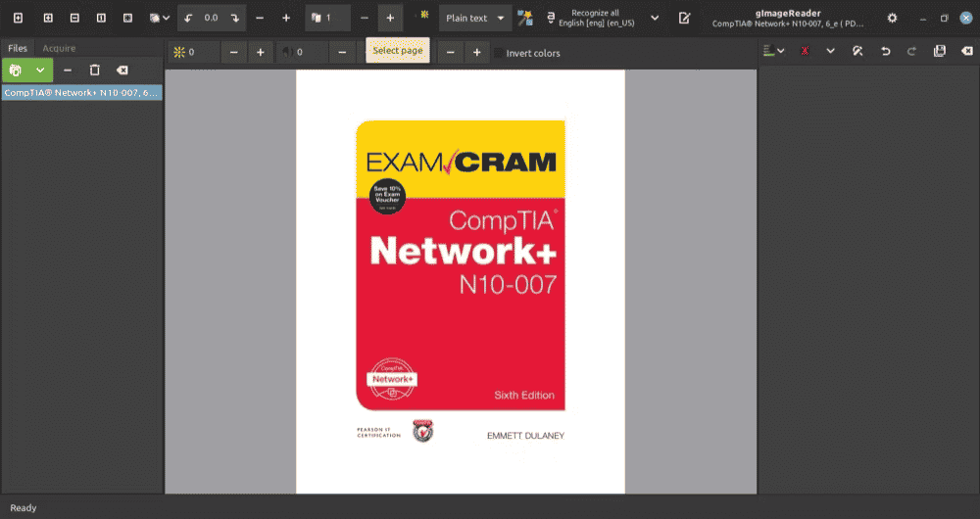Go to previous page with minus button
Viewport: 980px width, 519px height.
(365, 18)
